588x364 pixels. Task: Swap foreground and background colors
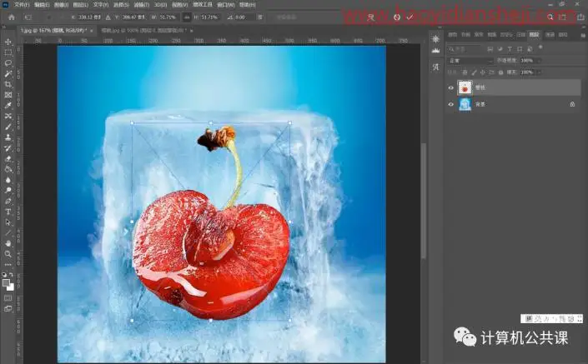tap(12, 275)
